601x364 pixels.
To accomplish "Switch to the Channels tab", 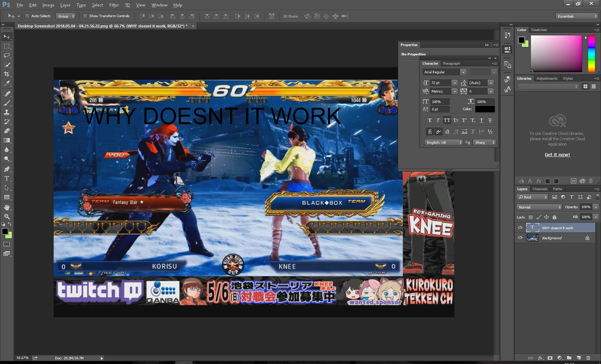I will point(540,189).
